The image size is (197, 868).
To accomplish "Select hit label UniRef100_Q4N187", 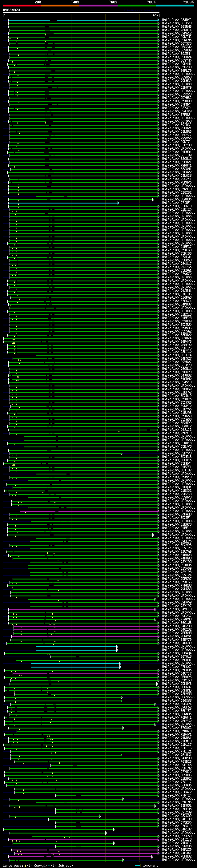I will tap(177, 829).
